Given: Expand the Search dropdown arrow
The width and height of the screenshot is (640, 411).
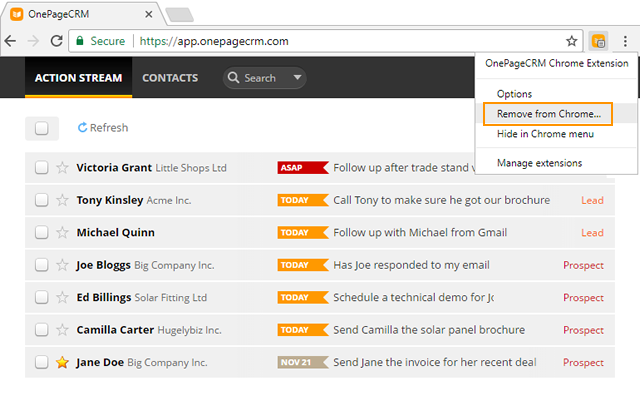Looking at the screenshot, I should tap(298, 77).
